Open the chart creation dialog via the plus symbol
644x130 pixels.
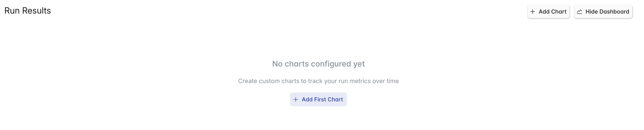tap(533, 11)
